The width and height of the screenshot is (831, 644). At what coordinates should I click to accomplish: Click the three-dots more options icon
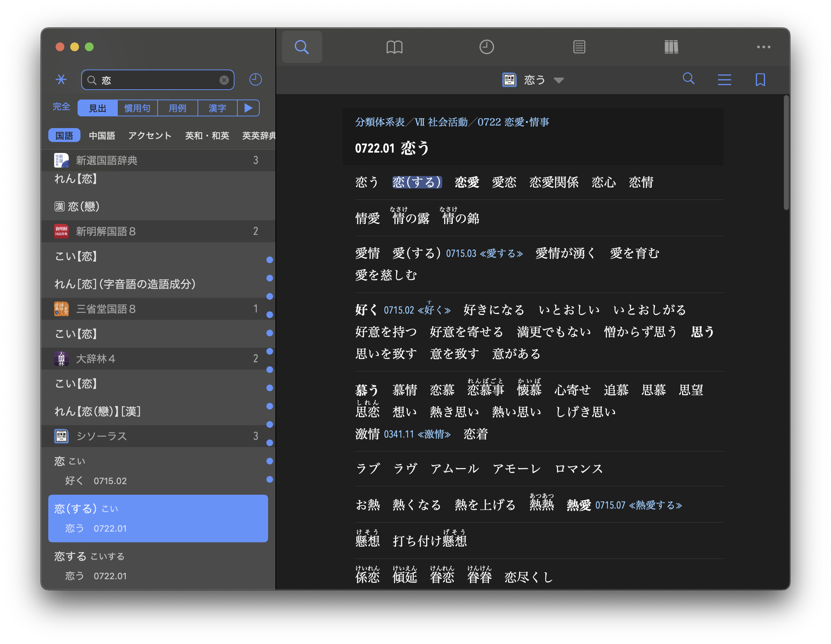coord(763,47)
